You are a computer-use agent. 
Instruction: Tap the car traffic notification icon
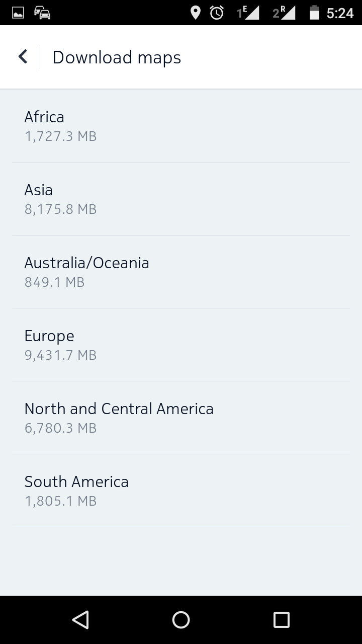pos(42,13)
